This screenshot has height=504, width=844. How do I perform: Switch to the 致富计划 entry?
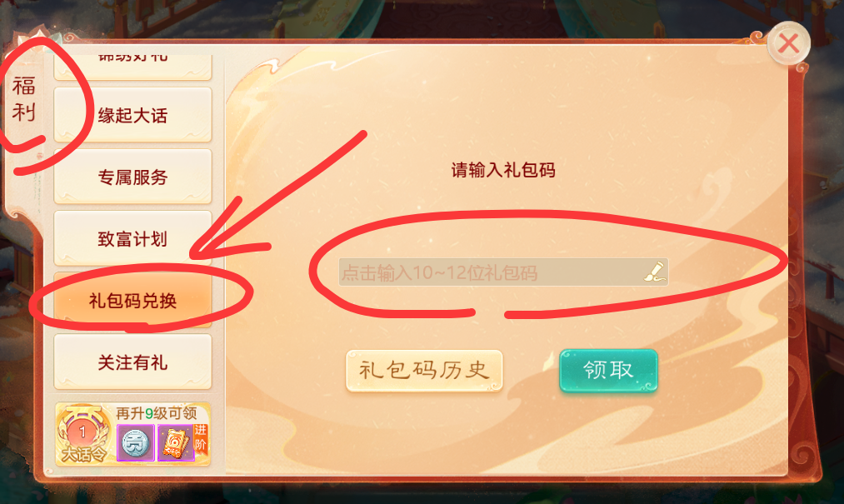(x=132, y=238)
